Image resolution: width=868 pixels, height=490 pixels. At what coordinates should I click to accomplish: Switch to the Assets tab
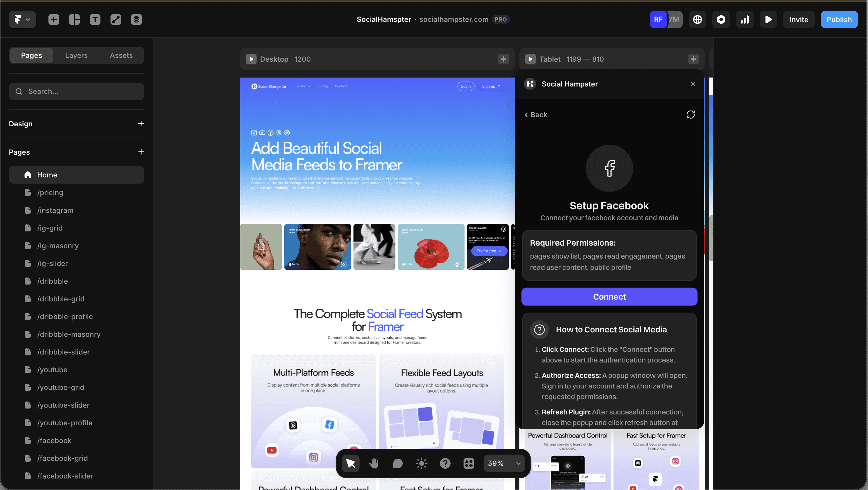(x=121, y=55)
